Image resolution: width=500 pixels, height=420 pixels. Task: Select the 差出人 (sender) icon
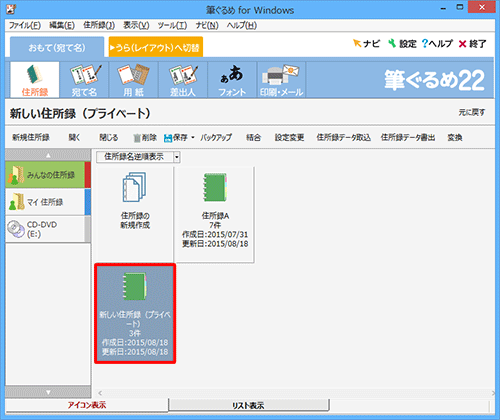tap(183, 80)
